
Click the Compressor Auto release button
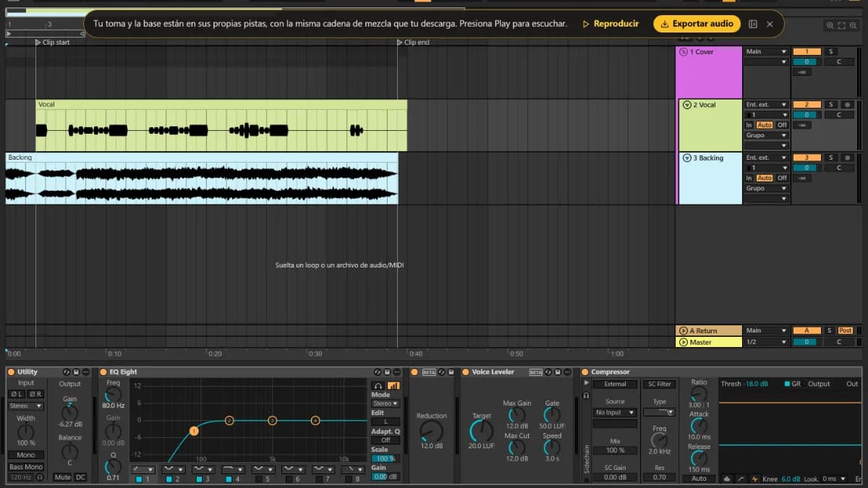tap(699, 479)
